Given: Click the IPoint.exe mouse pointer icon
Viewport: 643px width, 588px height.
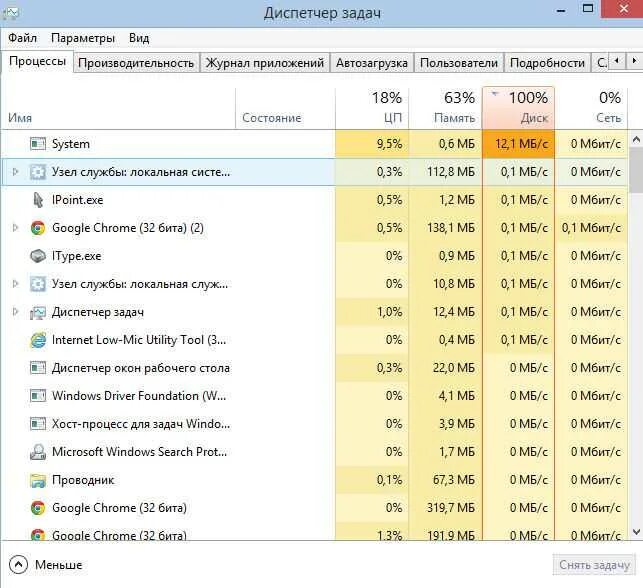Looking at the screenshot, I should click(x=38, y=200).
